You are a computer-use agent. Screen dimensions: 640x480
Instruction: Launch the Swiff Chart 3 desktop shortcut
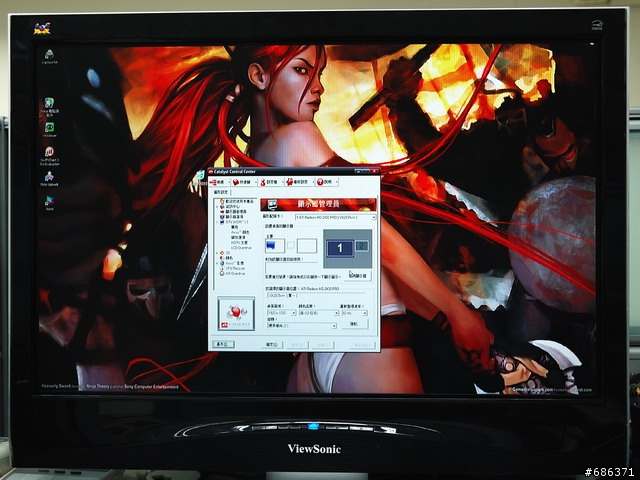click(49, 156)
